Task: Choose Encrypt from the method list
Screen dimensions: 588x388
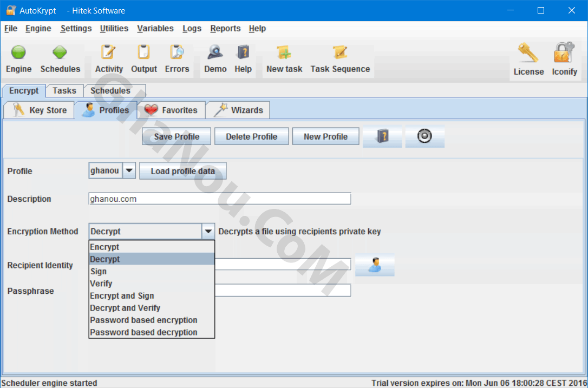Action: (152, 247)
